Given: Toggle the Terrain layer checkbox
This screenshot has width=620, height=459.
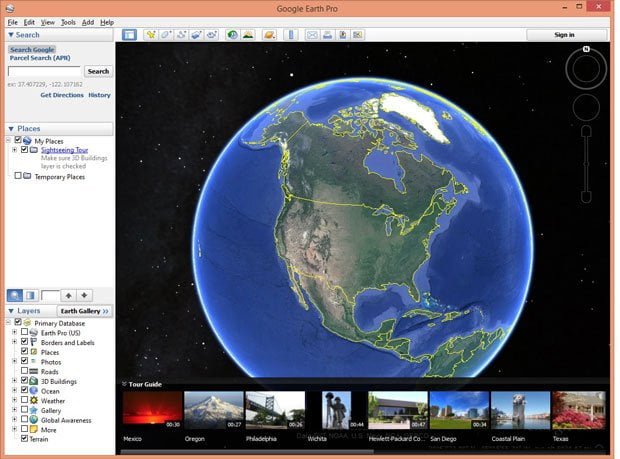Looking at the screenshot, I should 25,438.
